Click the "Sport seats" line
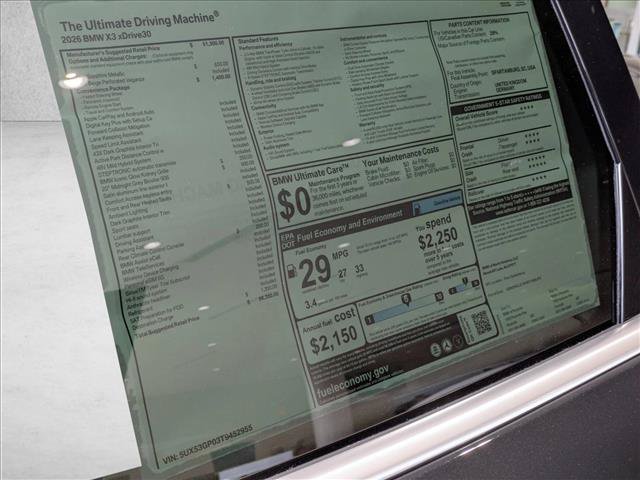The height and width of the screenshot is (480, 640). click(x=125, y=230)
